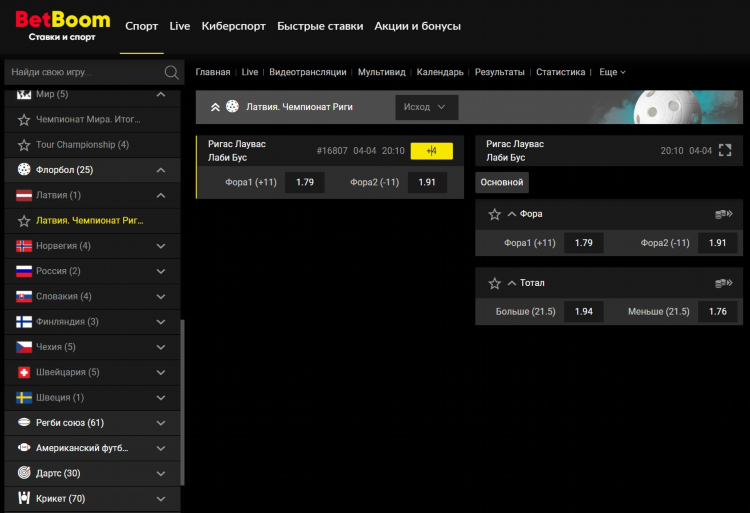Favorite the Фора market star
The width and height of the screenshot is (750, 513).
click(x=495, y=214)
